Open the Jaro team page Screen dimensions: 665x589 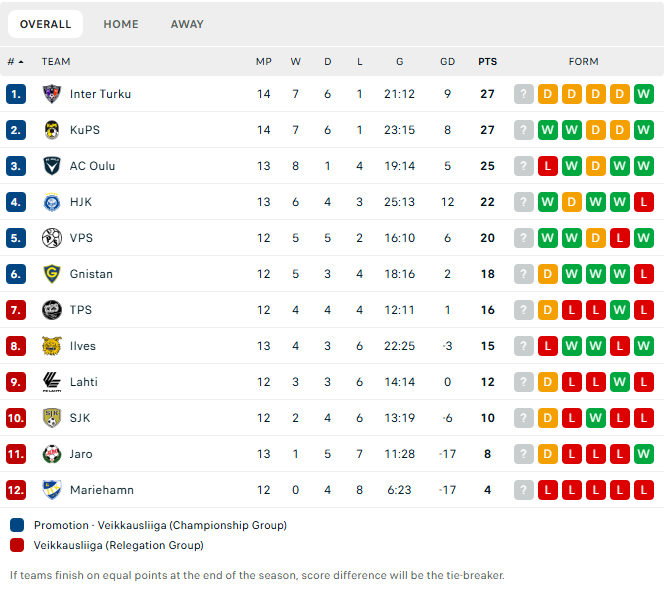[x=81, y=454]
